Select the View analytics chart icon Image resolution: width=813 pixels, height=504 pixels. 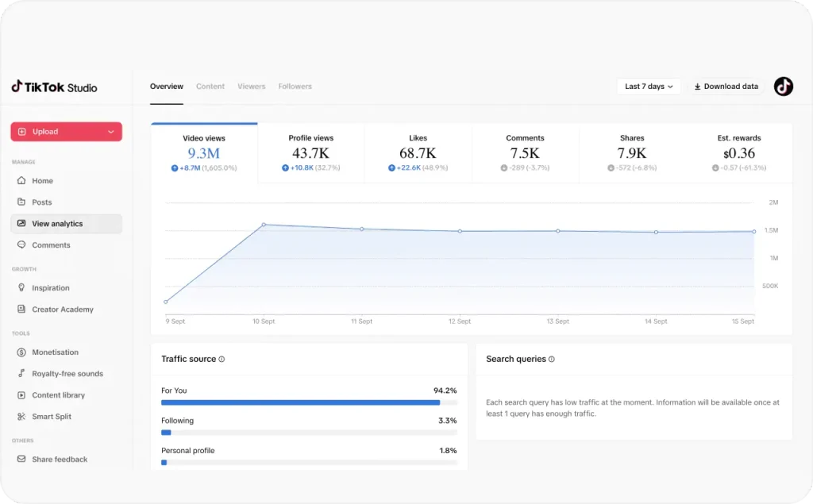pyautogui.click(x=21, y=224)
